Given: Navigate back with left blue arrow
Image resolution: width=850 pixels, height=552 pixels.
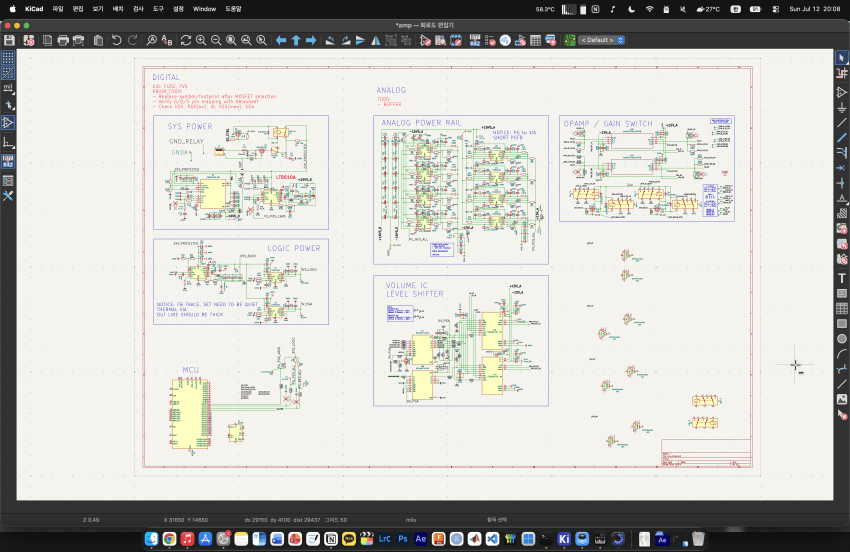Looking at the screenshot, I should click(281, 40).
